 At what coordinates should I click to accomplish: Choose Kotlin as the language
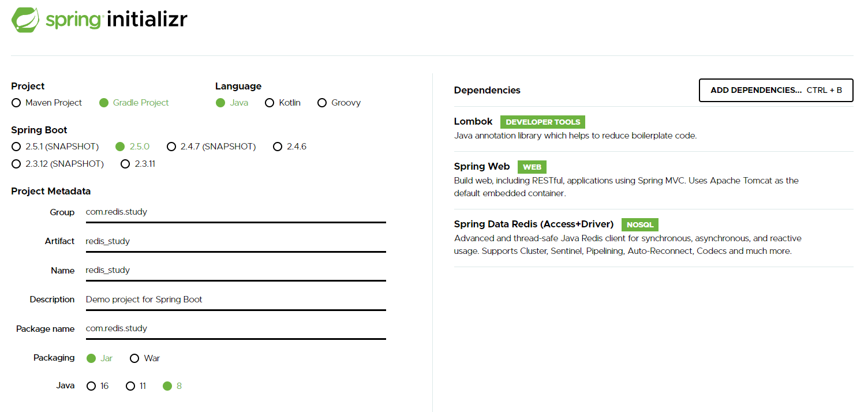pyautogui.click(x=283, y=103)
